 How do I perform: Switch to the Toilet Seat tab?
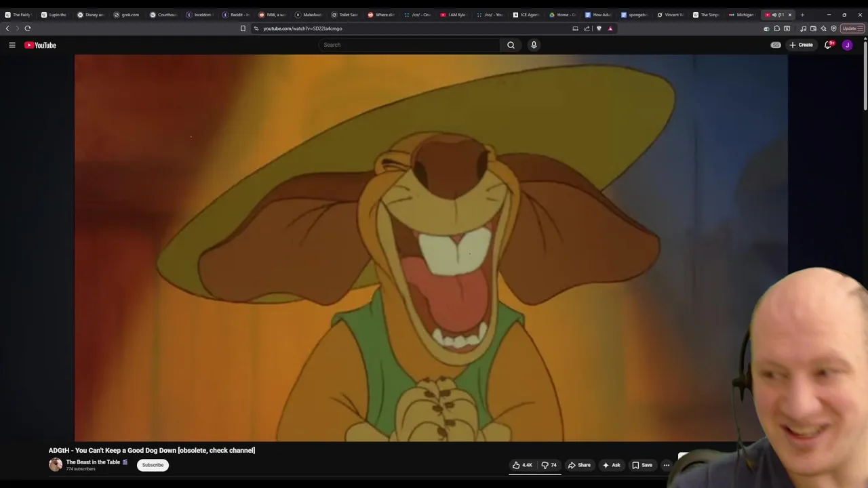point(345,14)
